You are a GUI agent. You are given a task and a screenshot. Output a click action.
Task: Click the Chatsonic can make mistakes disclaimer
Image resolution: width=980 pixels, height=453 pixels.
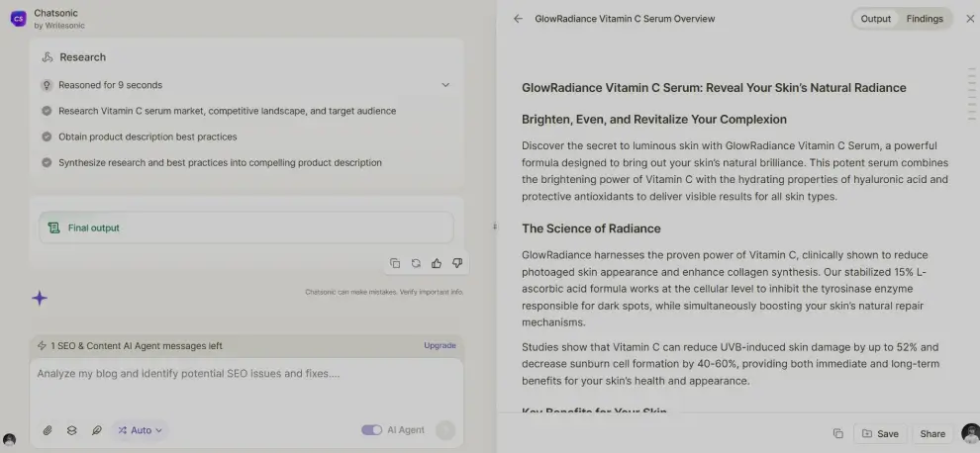point(384,292)
